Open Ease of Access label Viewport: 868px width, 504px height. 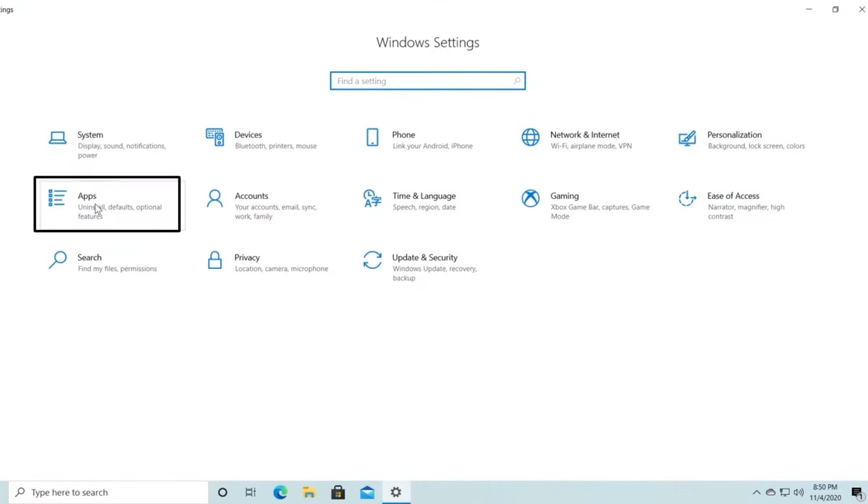coord(733,196)
